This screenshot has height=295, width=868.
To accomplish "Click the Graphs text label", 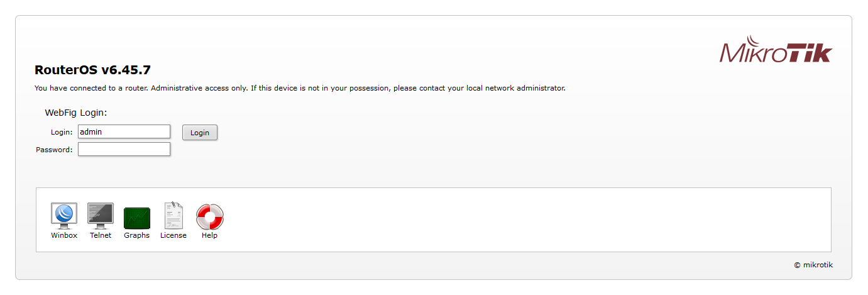I will (137, 235).
